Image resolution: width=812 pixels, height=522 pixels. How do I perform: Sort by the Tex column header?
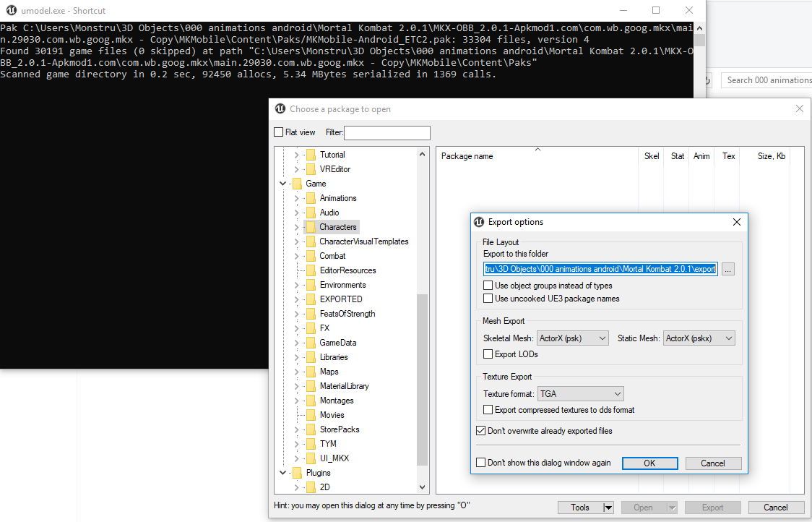pos(727,156)
